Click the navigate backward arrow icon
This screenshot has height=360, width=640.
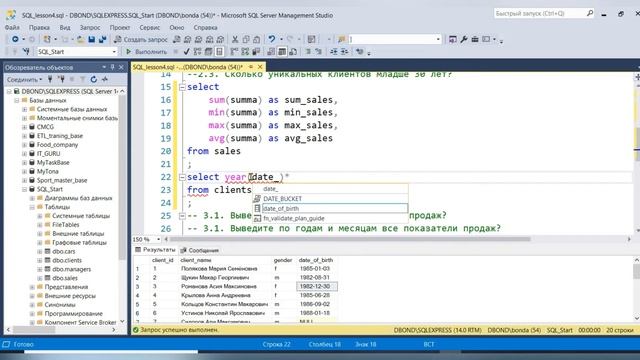click(15, 39)
